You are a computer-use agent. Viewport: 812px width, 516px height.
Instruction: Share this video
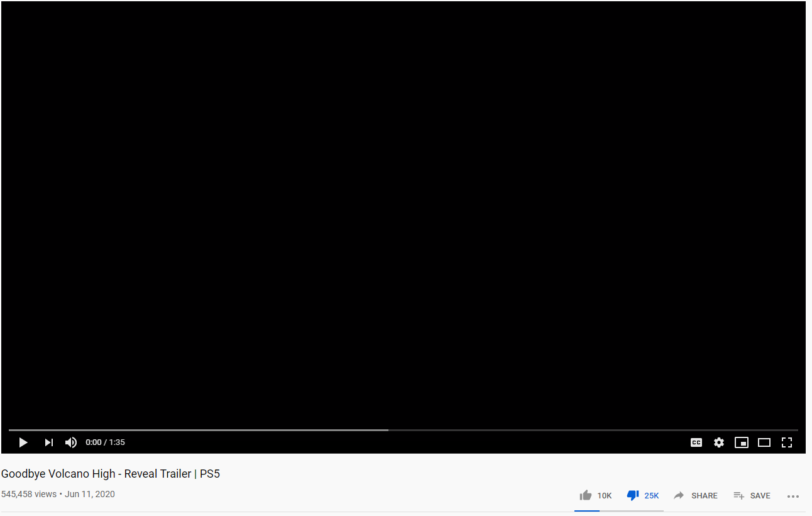[x=695, y=496]
